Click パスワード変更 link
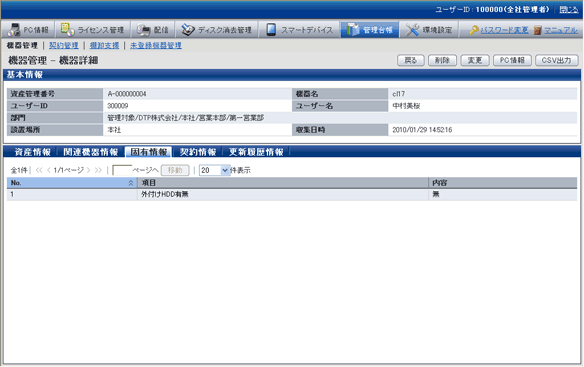 point(504,30)
